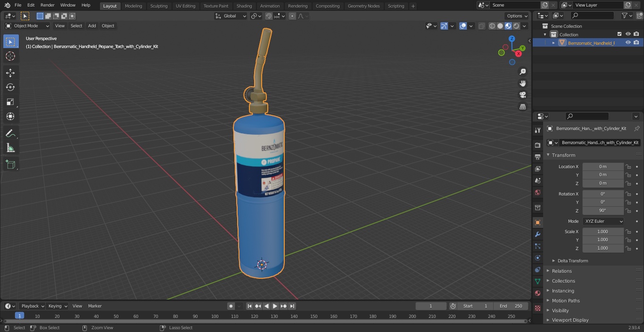644x332 pixels.
Task: Open the Object Mode dropdown
Action: pos(27,26)
